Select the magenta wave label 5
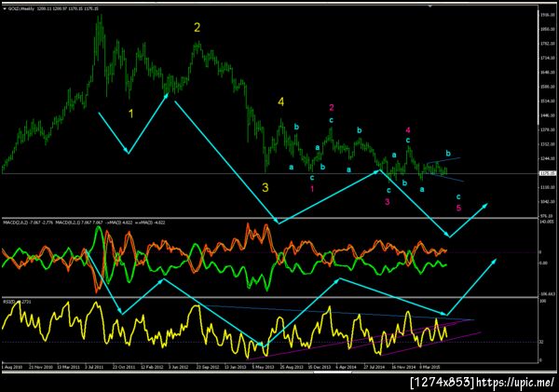The width and height of the screenshot is (559, 392). [x=458, y=208]
